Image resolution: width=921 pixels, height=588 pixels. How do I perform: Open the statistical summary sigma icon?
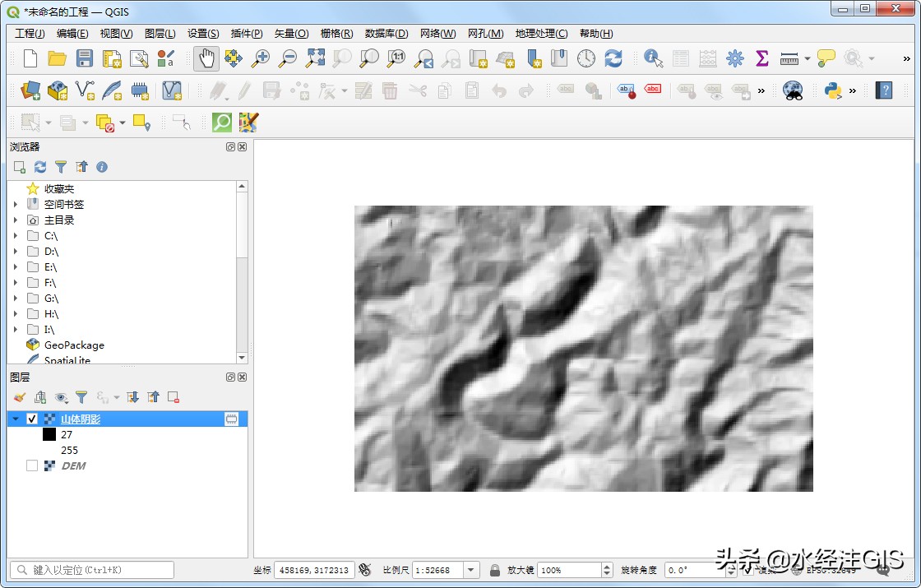pyautogui.click(x=761, y=58)
